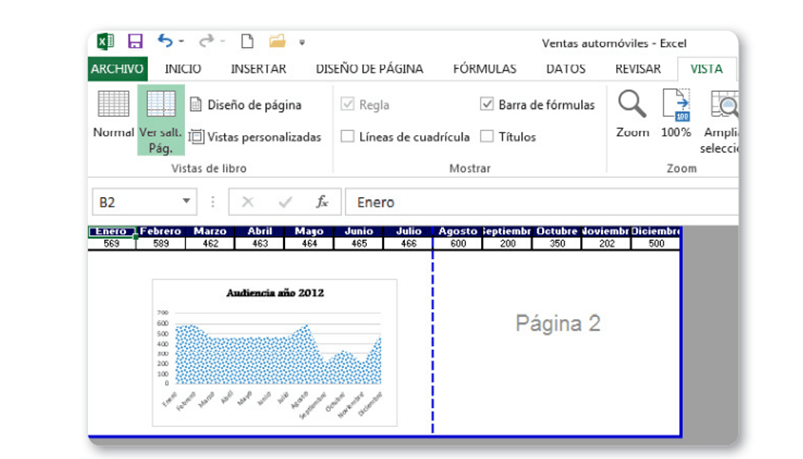Select Ver salt. Pág. page break view
This screenshot has width=803, height=459.
point(160,119)
